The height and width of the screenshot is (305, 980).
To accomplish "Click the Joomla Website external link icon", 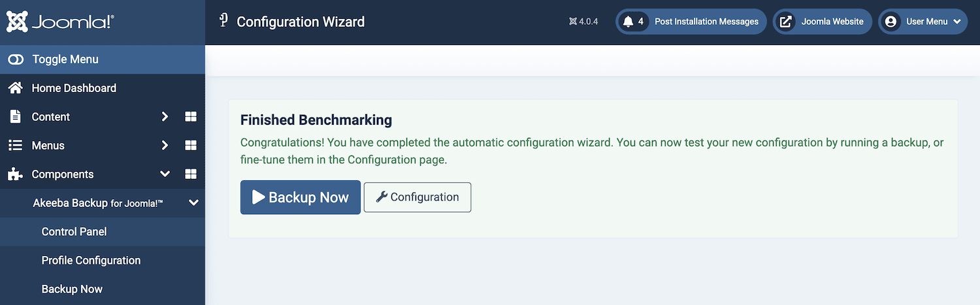I will [787, 22].
